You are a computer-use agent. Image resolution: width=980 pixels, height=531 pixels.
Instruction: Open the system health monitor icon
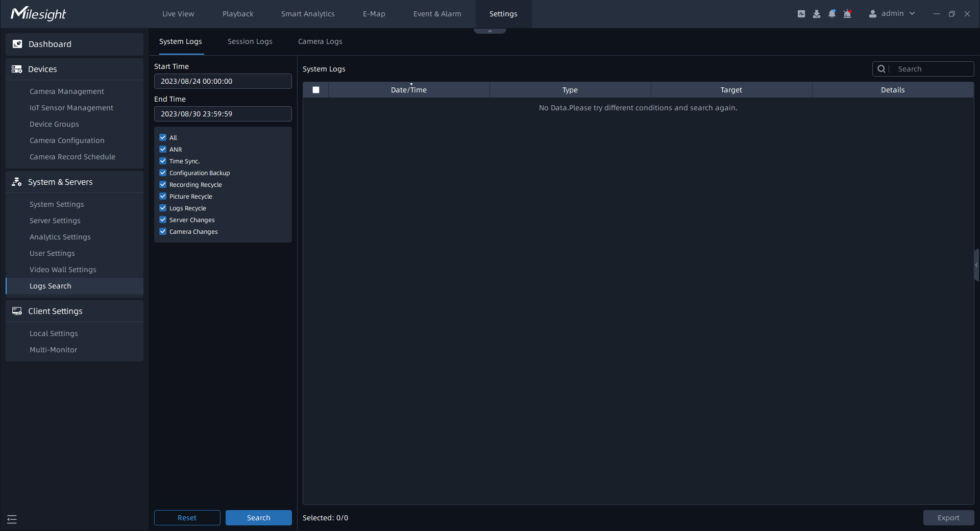coord(801,14)
